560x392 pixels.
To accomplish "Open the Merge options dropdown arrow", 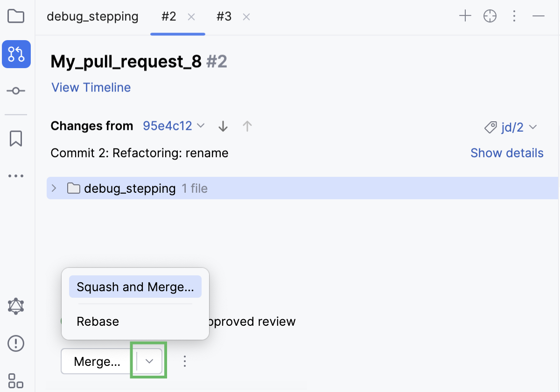I will (x=148, y=361).
